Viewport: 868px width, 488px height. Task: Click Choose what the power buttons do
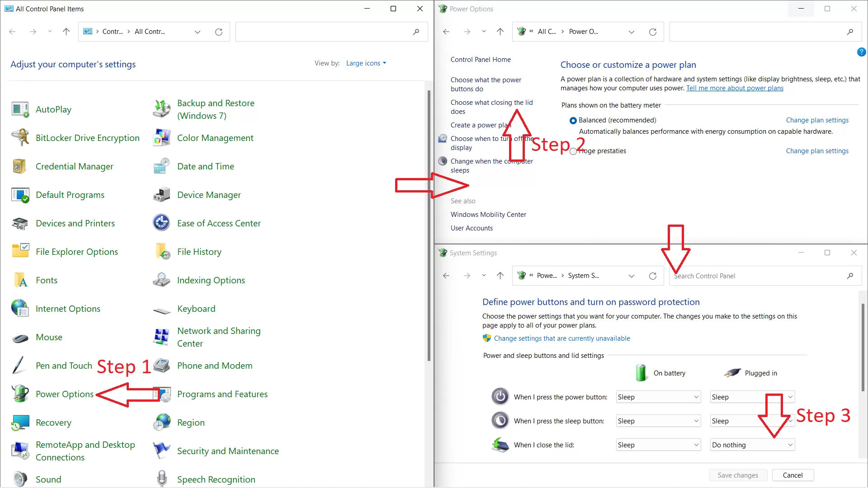pyautogui.click(x=486, y=84)
